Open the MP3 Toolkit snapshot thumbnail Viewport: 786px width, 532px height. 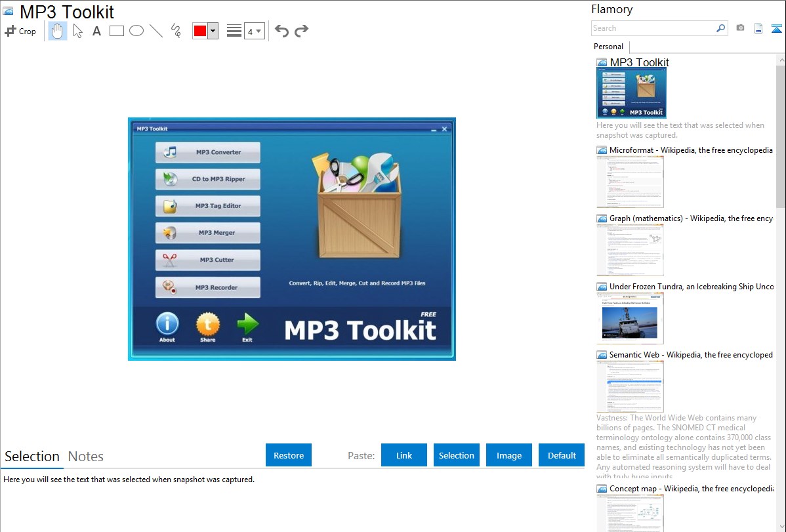[631, 93]
